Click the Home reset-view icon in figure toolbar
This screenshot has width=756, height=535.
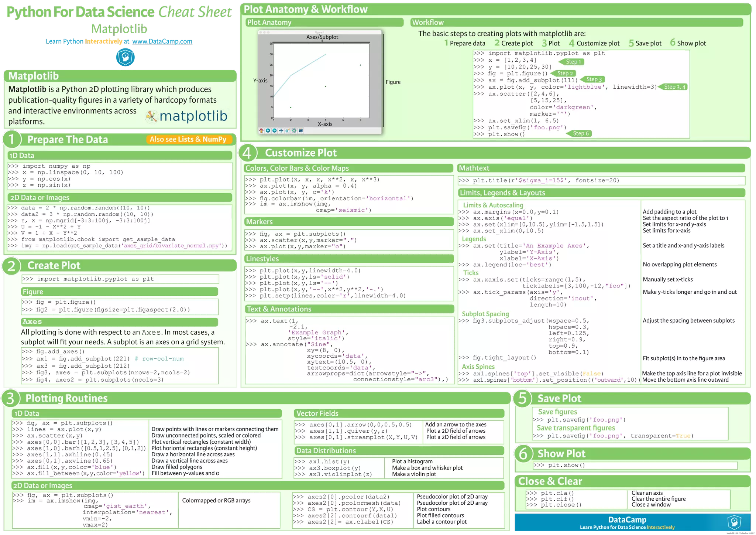261,131
